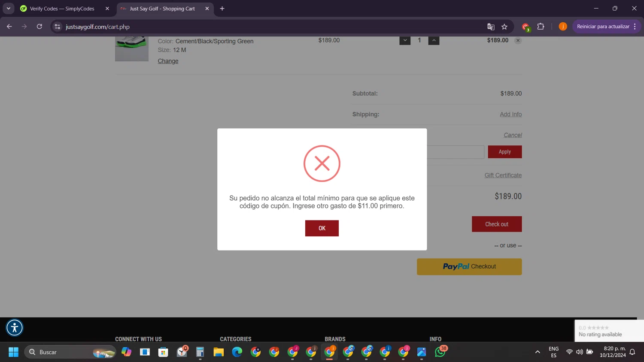Screen dimensions: 644x362
Task: Apply the coupon code
Action: click(504, 152)
